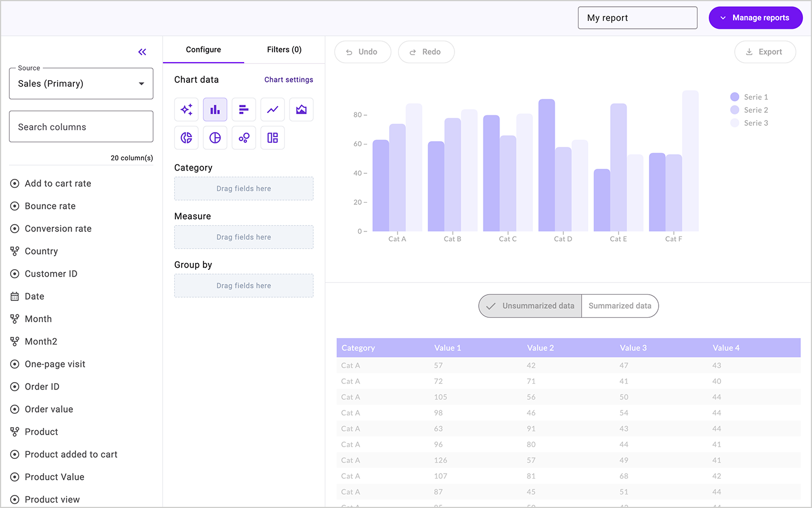The width and height of the screenshot is (812, 508).
Task: Pick the scatter bubble chart type
Action: tap(244, 137)
